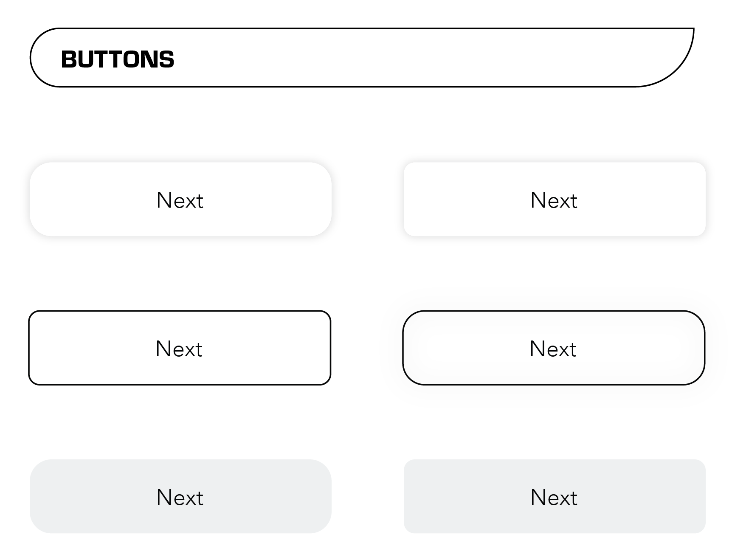This screenshot has height=560, width=732.
Task: Open Next using the squarer outlined button
Action: [180, 348]
